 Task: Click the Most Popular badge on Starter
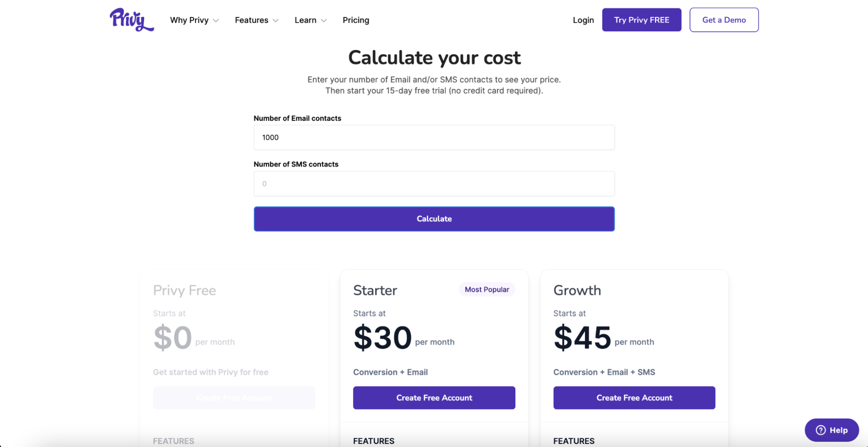pyautogui.click(x=487, y=289)
